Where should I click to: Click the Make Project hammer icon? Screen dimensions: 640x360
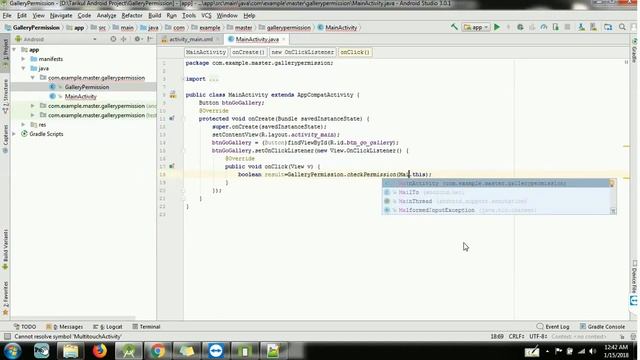[454, 27]
